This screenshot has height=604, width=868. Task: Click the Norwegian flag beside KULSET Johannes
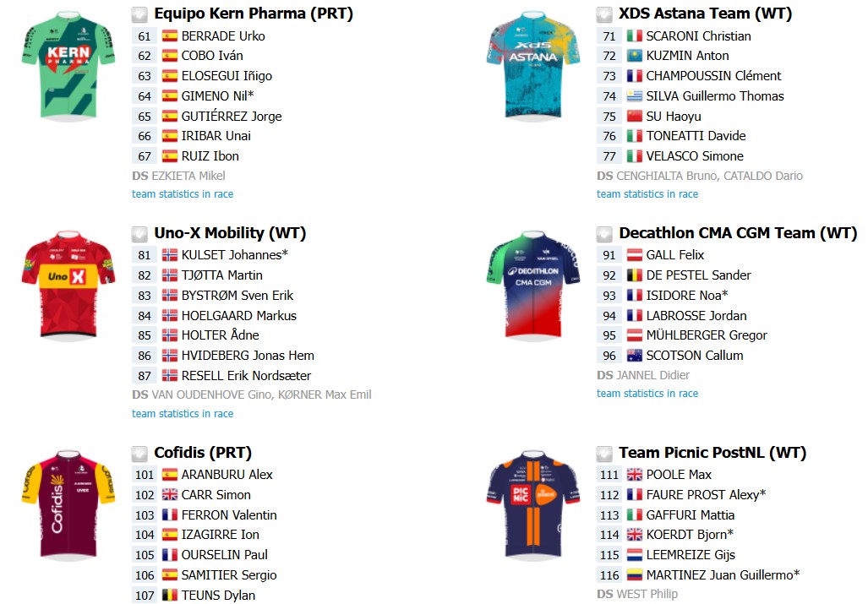[169, 255]
